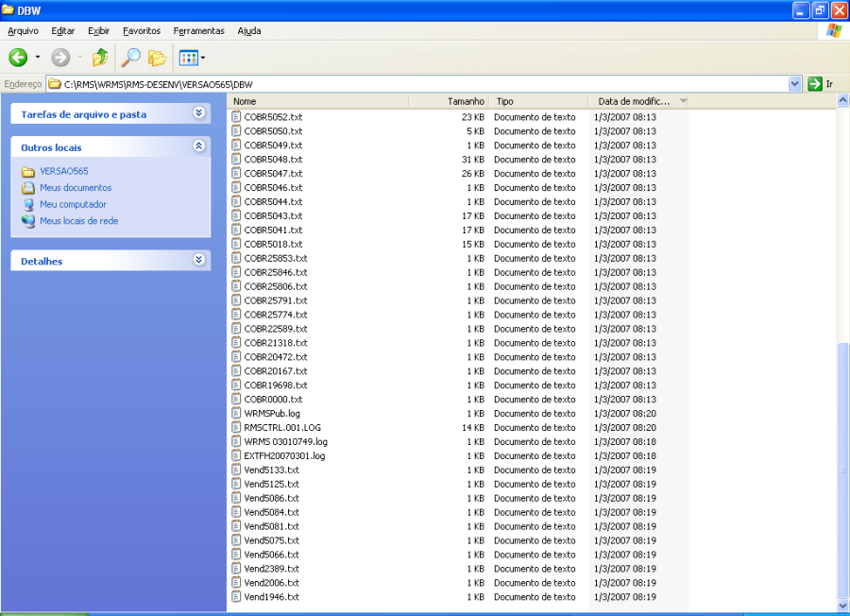Click the 31 KB size cell
The height and width of the screenshot is (616, 850).
pos(473,160)
